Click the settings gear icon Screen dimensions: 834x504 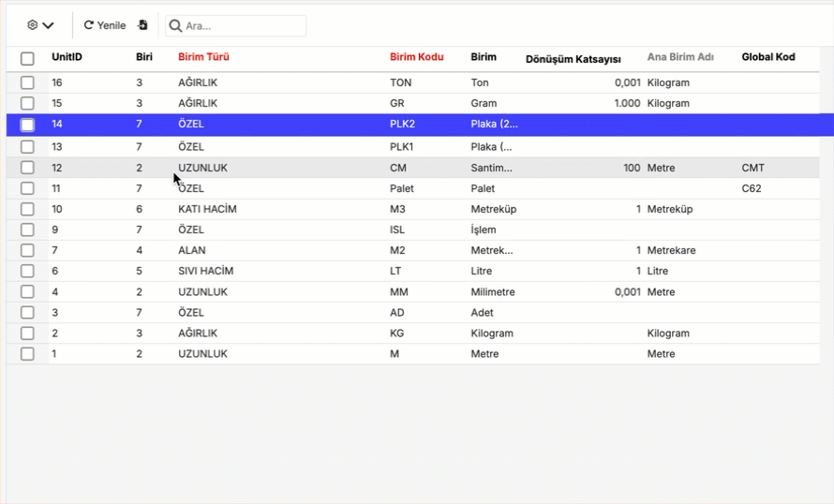(33, 25)
